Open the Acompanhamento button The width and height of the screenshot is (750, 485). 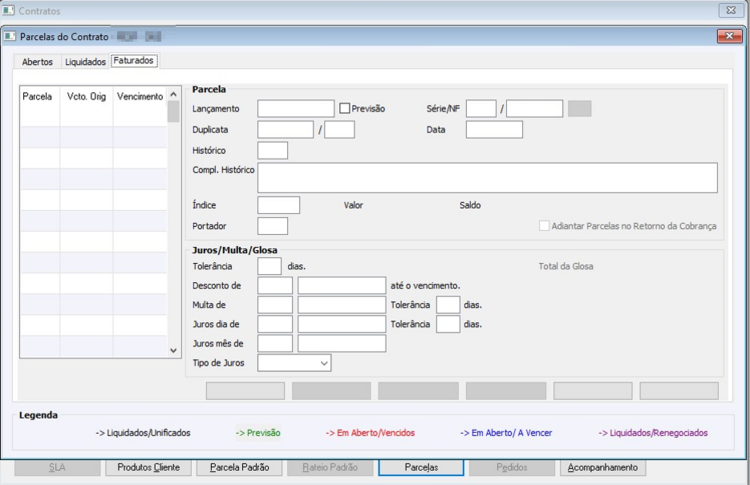(603, 467)
